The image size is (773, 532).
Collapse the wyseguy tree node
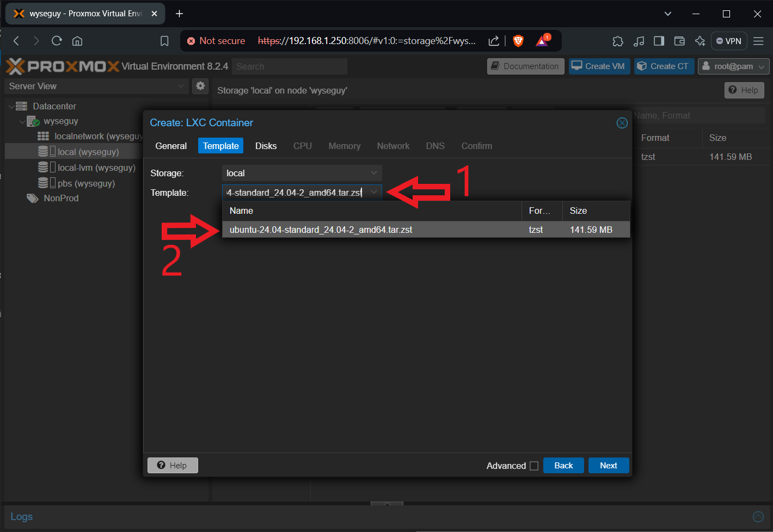click(x=22, y=121)
